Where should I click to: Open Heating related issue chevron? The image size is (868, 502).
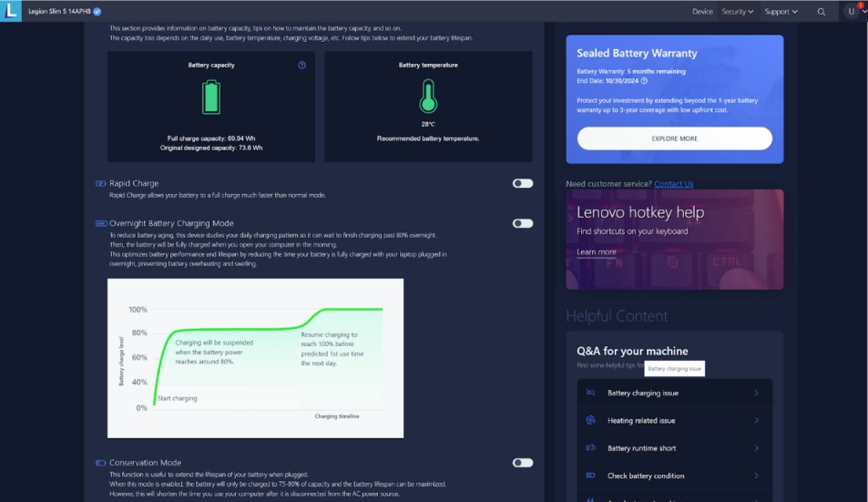click(x=756, y=421)
